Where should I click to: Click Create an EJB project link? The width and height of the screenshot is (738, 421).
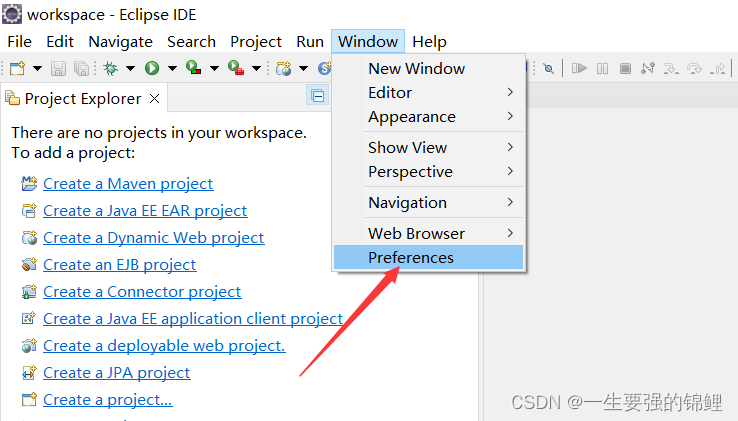click(x=120, y=265)
